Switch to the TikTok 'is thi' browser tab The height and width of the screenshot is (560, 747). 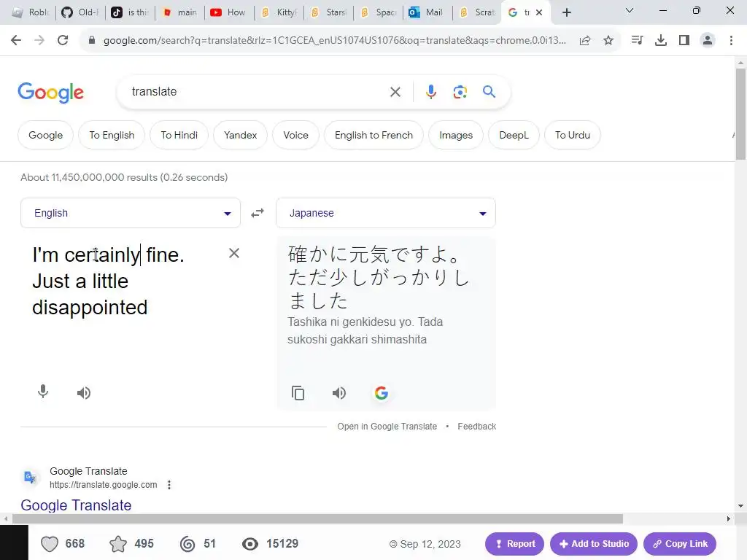130,12
